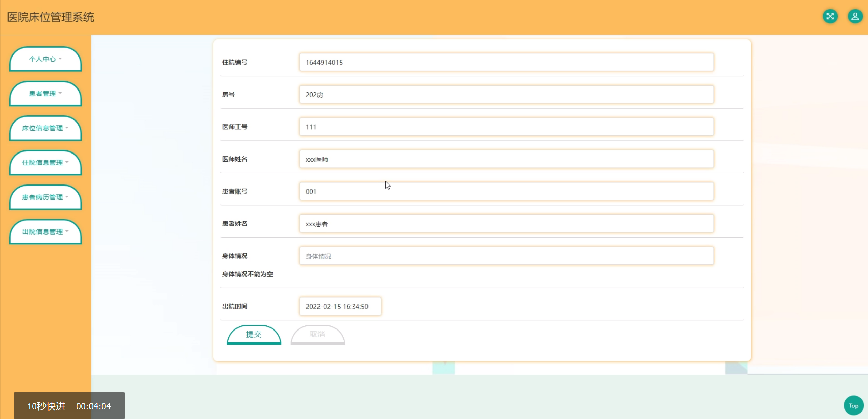
Task: Open the 出院信息管理 sidebar menu
Action: [45, 232]
